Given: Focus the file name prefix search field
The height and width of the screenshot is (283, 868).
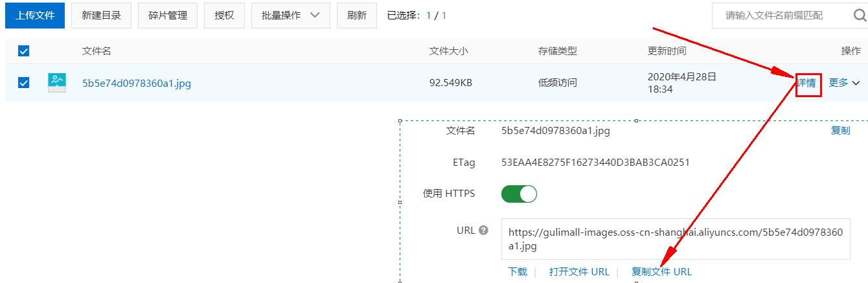Looking at the screenshot, I should (x=777, y=16).
